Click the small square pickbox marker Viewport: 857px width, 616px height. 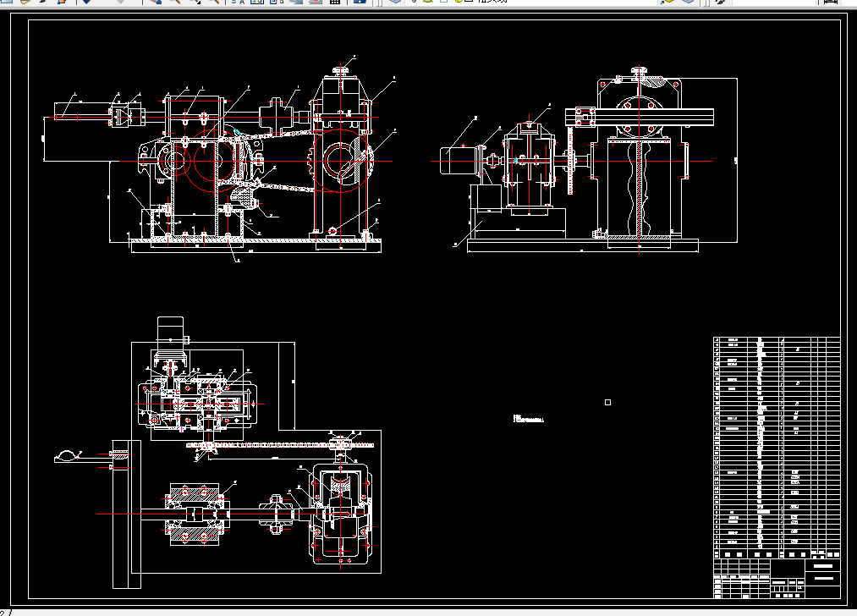pos(607,402)
